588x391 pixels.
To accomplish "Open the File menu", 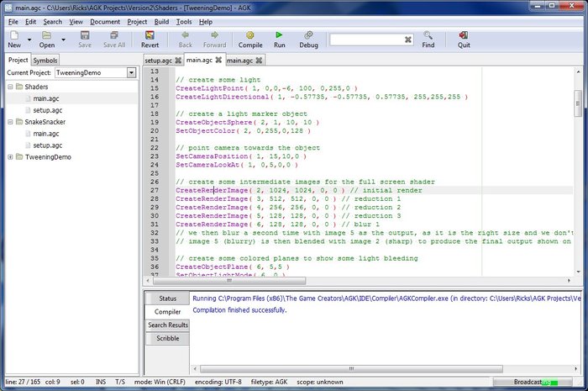I will [13, 22].
